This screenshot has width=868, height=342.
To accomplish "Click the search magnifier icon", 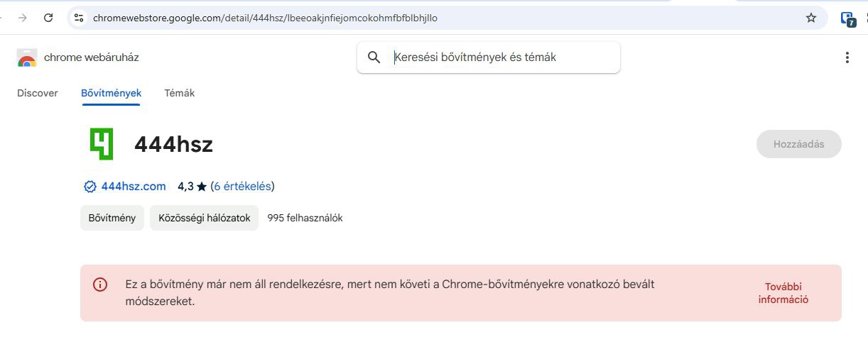I will (x=374, y=57).
